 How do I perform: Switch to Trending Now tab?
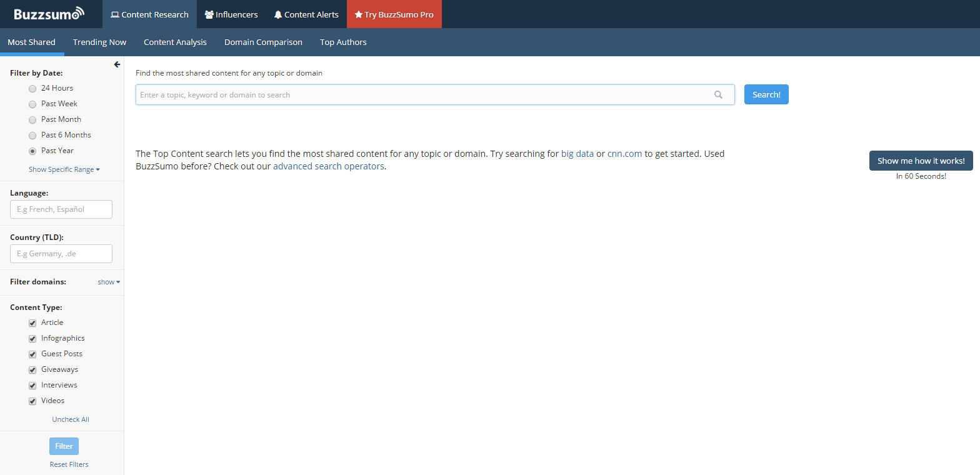click(x=99, y=42)
